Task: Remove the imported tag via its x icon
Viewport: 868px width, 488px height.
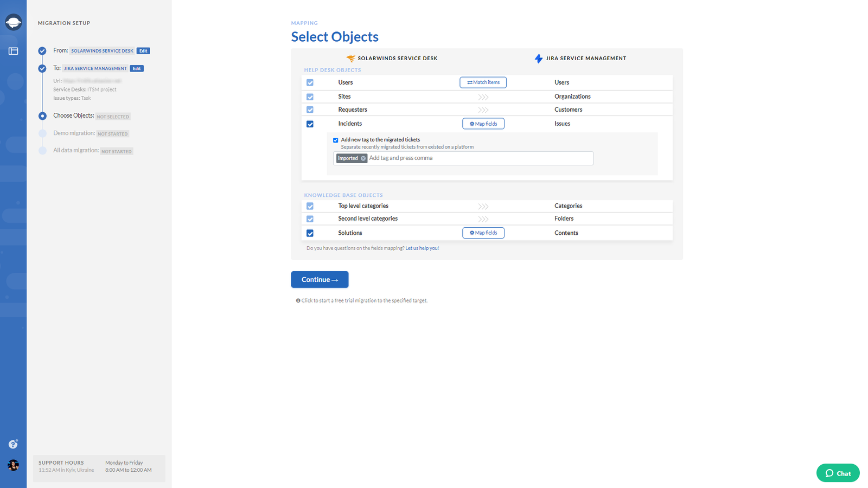Action: point(363,158)
